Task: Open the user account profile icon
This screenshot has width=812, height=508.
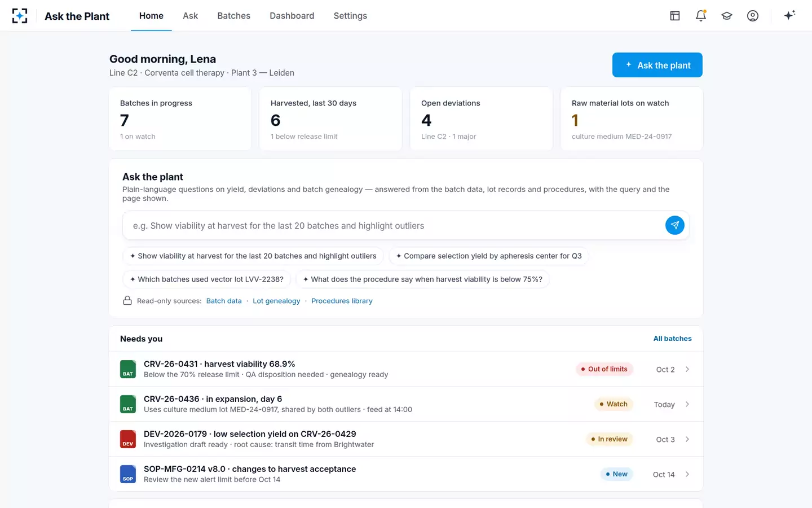Action: tap(753, 16)
